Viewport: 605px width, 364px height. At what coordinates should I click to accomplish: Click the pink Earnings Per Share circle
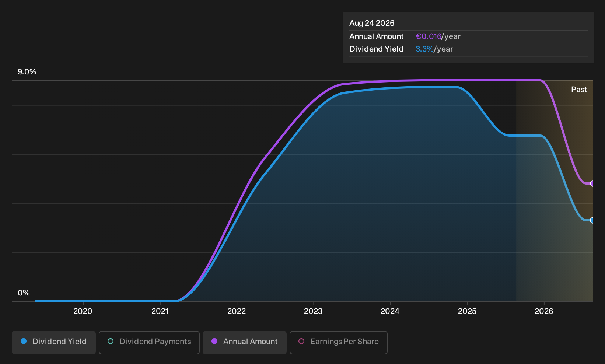pos(301,342)
